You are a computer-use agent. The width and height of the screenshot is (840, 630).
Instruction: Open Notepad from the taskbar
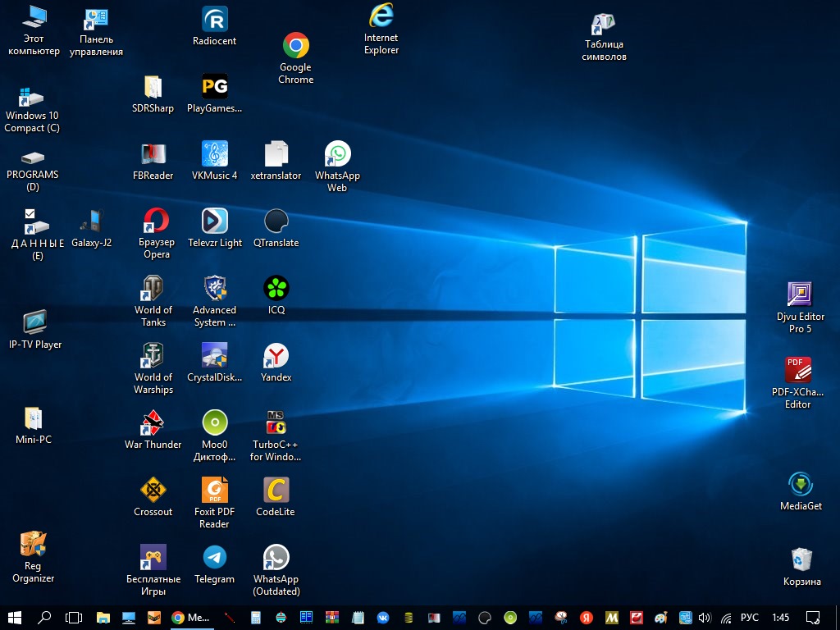tap(358, 618)
